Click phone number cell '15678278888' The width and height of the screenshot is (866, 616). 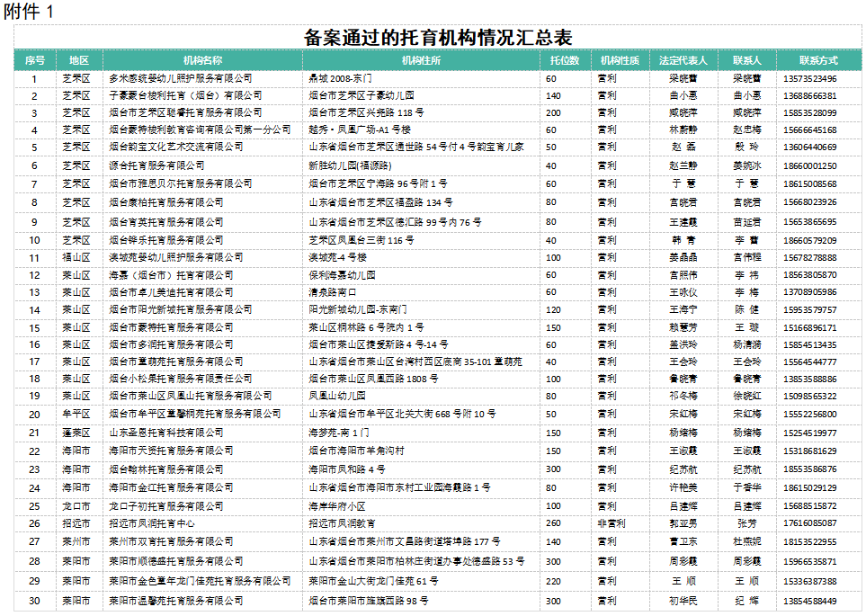click(x=809, y=257)
